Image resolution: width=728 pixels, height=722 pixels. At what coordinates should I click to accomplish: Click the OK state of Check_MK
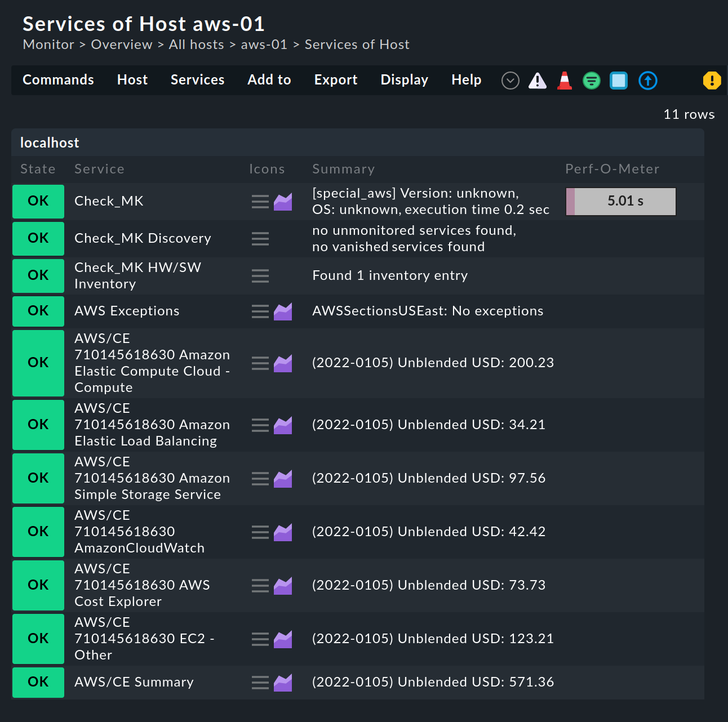click(38, 202)
